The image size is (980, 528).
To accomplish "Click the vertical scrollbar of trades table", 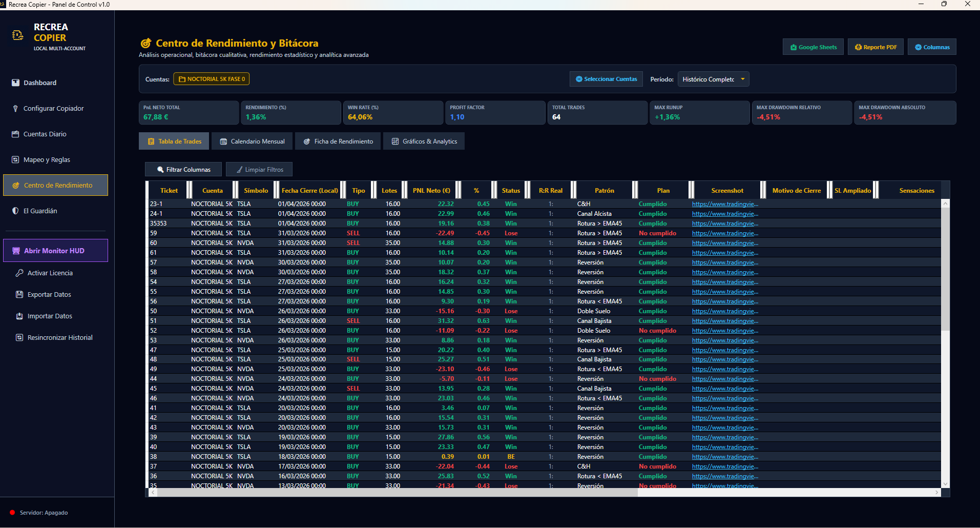I will (x=945, y=269).
